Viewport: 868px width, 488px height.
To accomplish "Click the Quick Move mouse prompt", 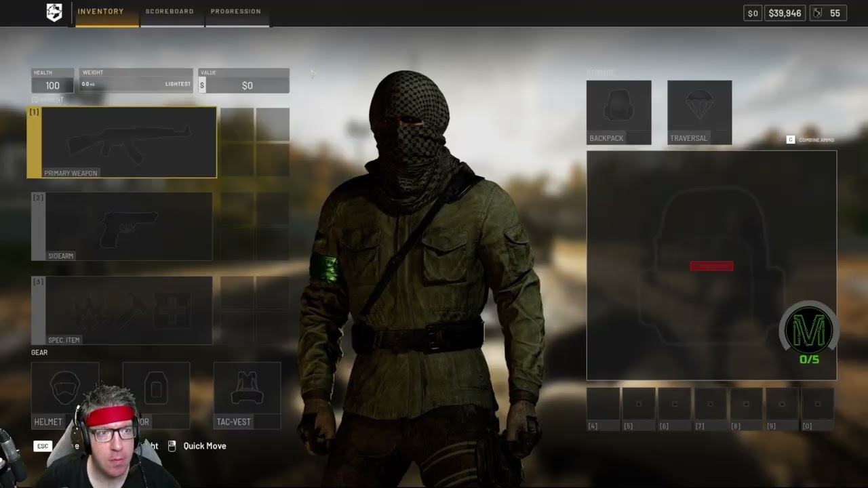I will pyautogui.click(x=197, y=446).
